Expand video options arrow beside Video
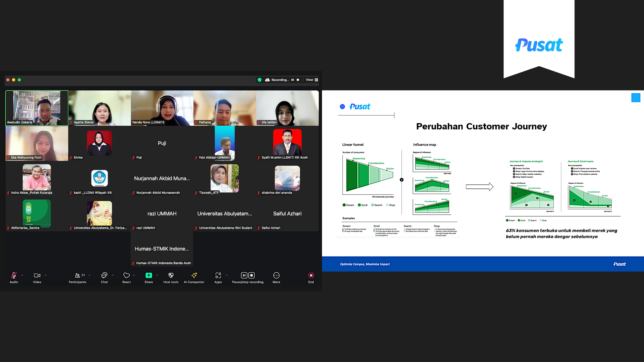This screenshot has height=362, width=644. tap(45, 275)
